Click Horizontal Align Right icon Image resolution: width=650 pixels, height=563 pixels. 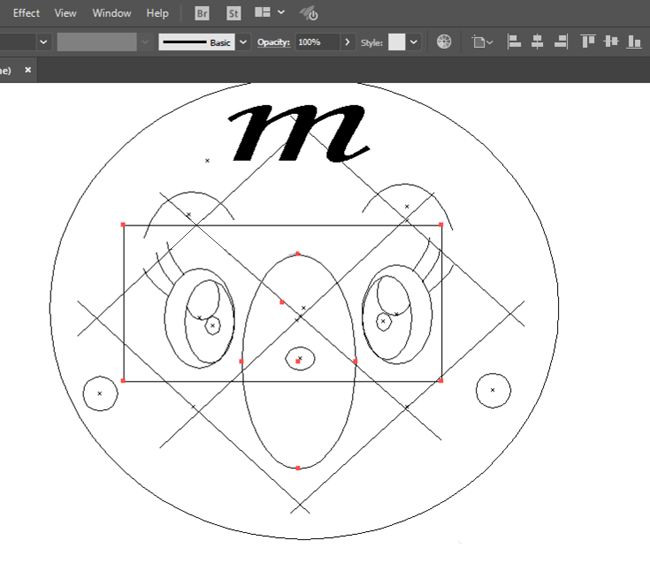click(560, 42)
